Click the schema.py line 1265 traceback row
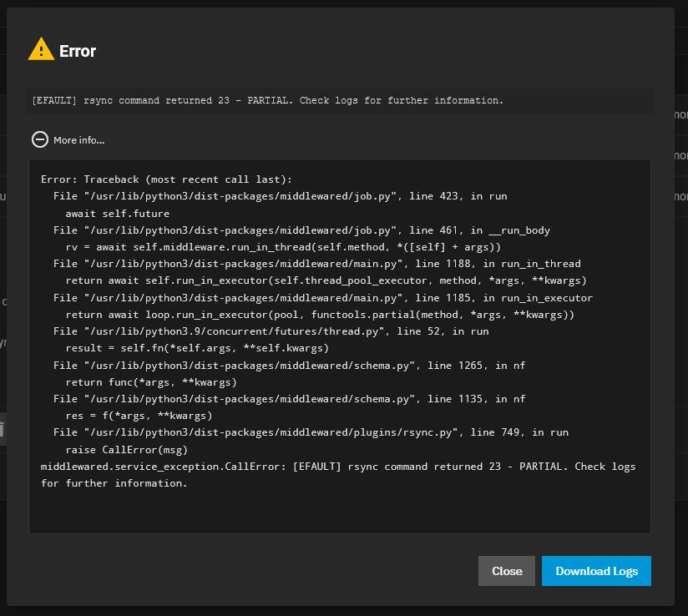Image resolution: width=688 pixels, height=616 pixels. 289,366
